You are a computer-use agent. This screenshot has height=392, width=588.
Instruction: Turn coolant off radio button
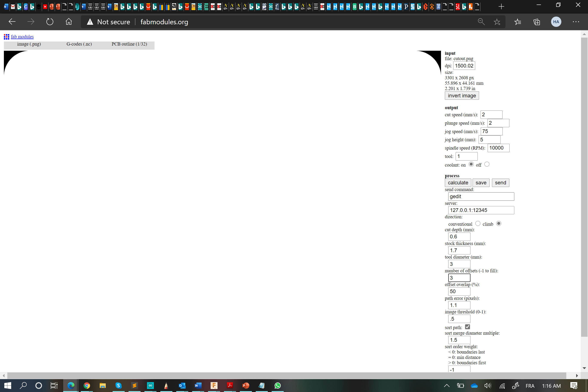[x=487, y=164]
